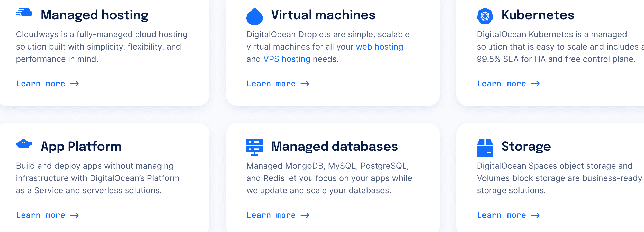Click the text 'Build and deploy apps without managing'

[95, 166]
